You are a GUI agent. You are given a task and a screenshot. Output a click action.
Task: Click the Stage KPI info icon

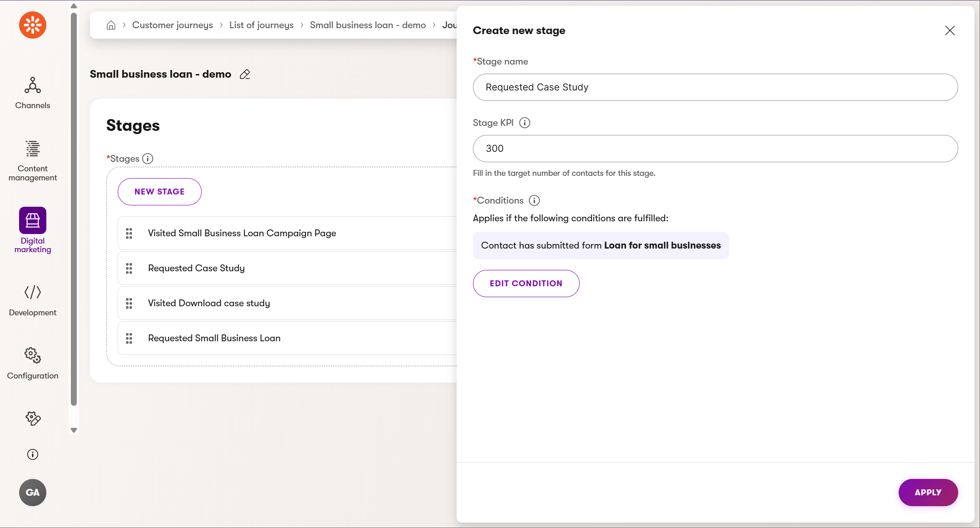pos(525,123)
